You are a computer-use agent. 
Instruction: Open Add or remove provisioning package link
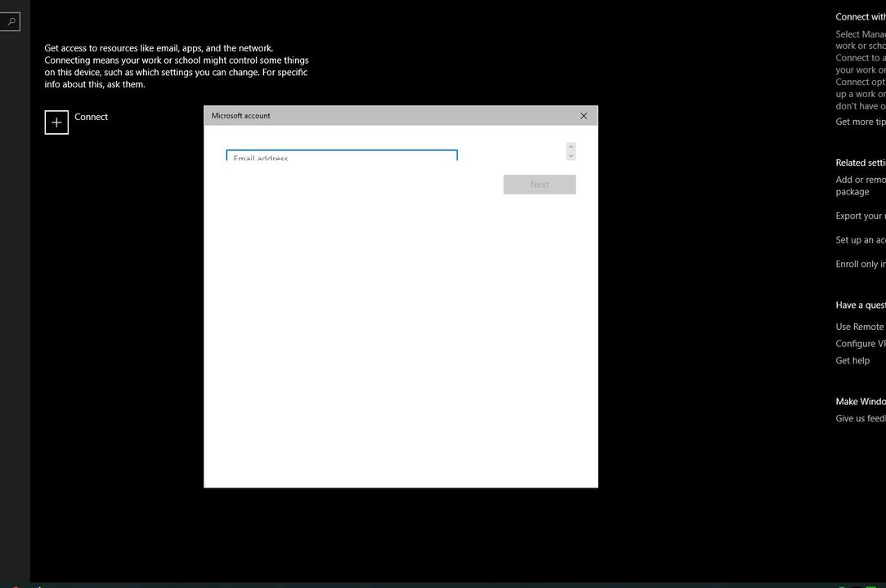(x=861, y=186)
